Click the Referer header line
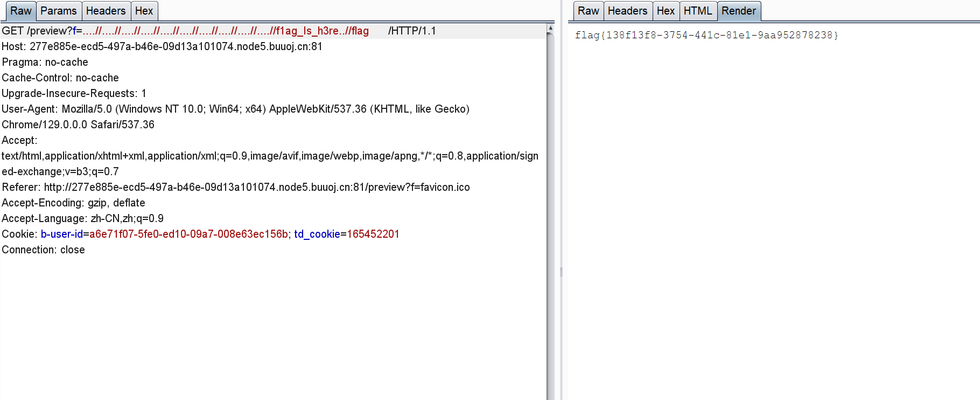 click(236, 187)
